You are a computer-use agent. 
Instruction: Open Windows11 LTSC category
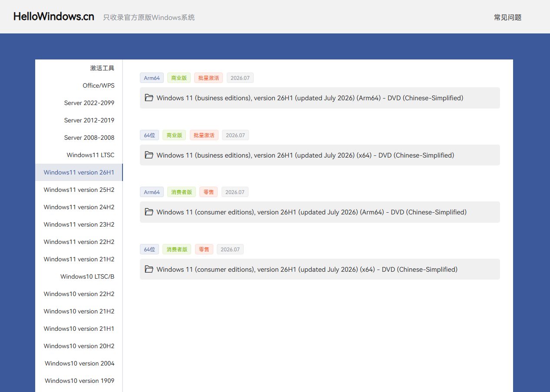pyautogui.click(x=79, y=155)
